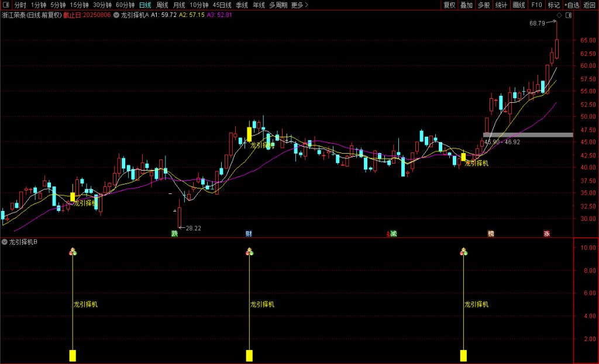Click the red 涨 event marker
Image resolution: width=599 pixels, height=364 pixels.
546,234
